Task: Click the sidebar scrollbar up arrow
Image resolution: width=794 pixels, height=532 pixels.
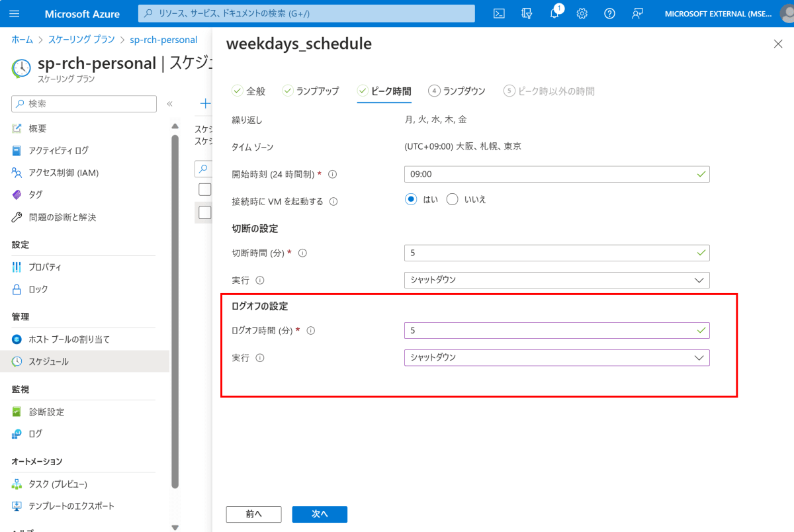Action: (175, 126)
